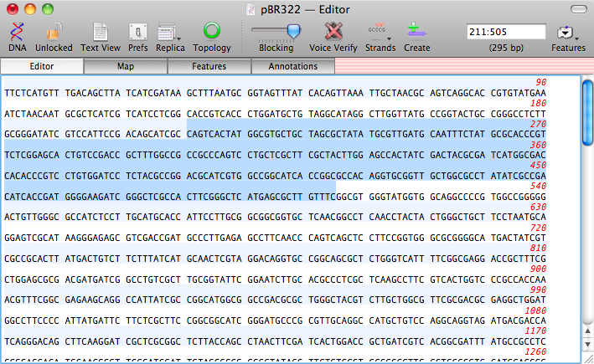This screenshot has height=364, width=594.
Task: Toggle the Voice Verify icon
Action: pyautogui.click(x=333, y=32)
